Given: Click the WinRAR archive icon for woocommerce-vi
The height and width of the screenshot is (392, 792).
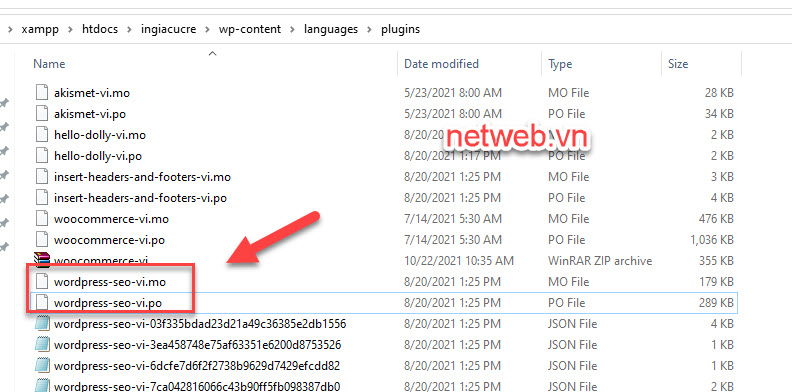Looking at the screenshot, I should tap(42, 260).
